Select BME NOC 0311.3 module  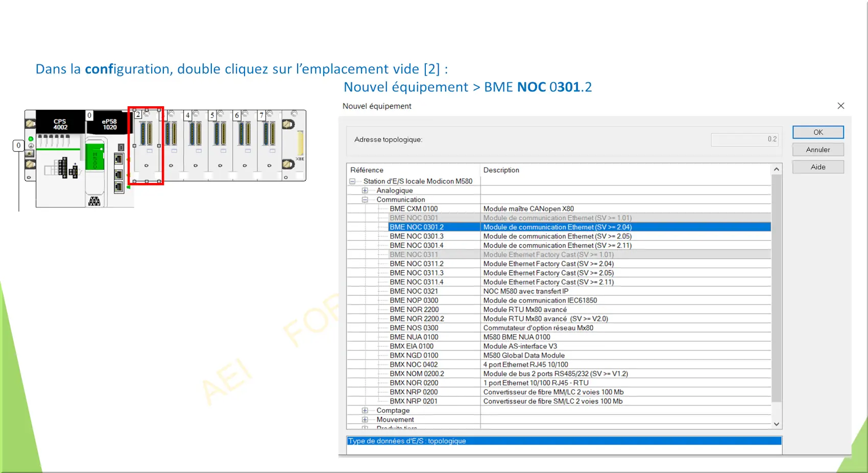(x=417, y=273)
